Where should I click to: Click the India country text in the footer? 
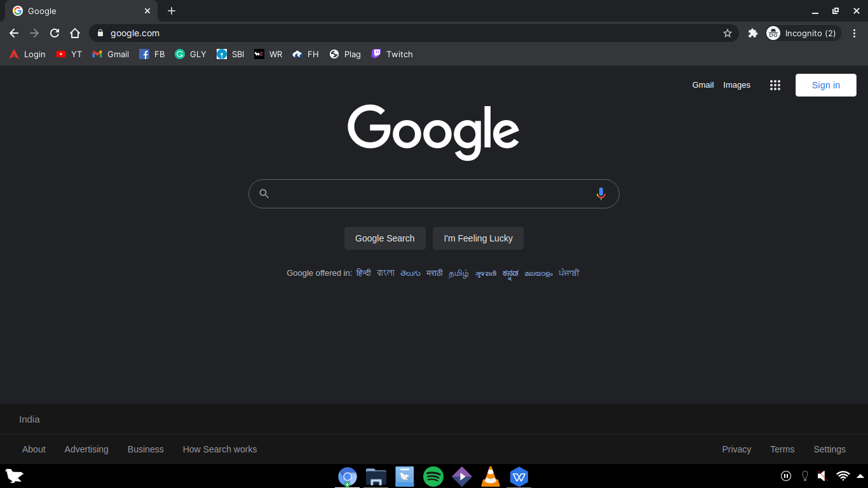[x=29, y=419]
